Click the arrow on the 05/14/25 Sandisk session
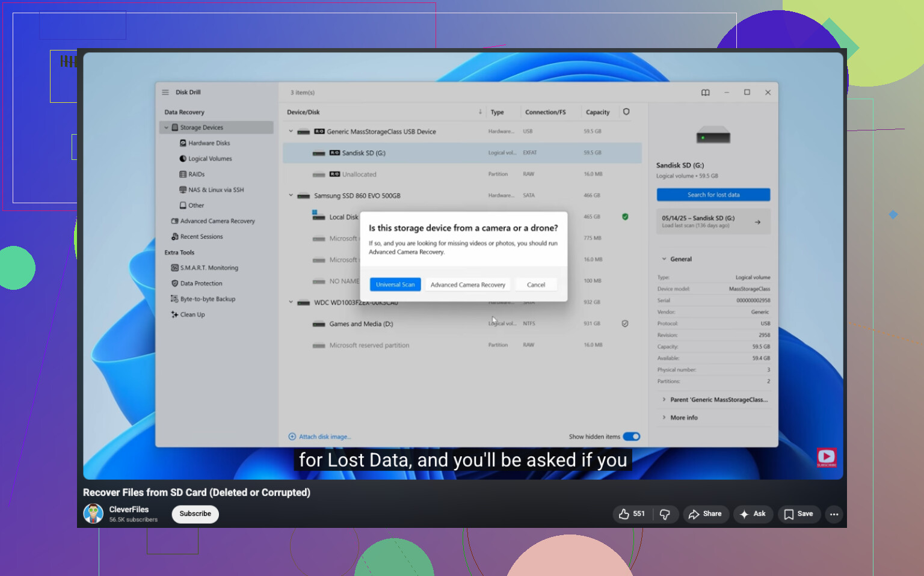The height and width of the screenshot is (576, 924). pos(757,222)
